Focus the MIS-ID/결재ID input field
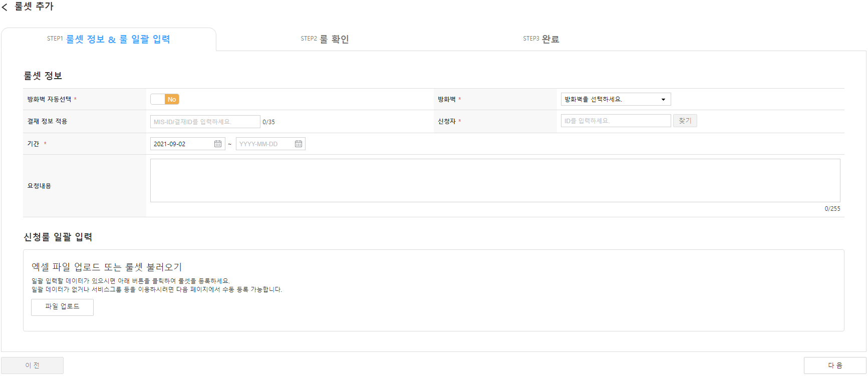The image size is (868, 376). [205, 122]
